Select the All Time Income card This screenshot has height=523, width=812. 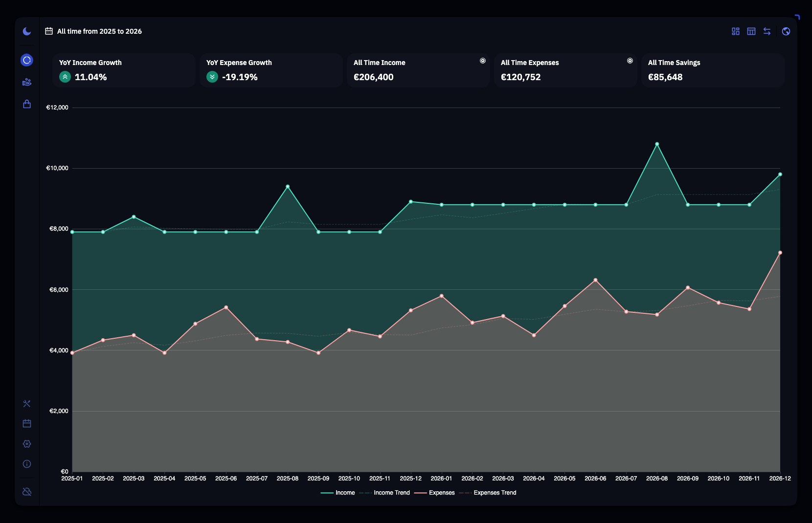(x=418, y=70)
